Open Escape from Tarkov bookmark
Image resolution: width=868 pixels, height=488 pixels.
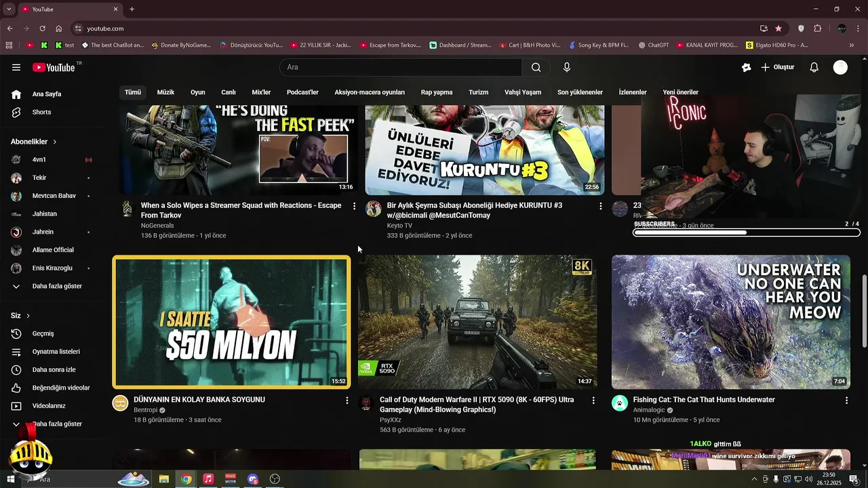coord(391,45)
